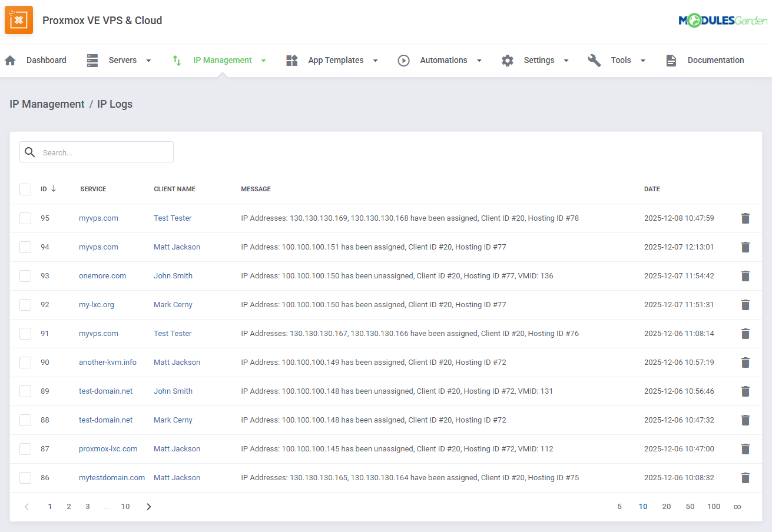
Task: Delete log entry ID 95
Action: click(746, 218)
